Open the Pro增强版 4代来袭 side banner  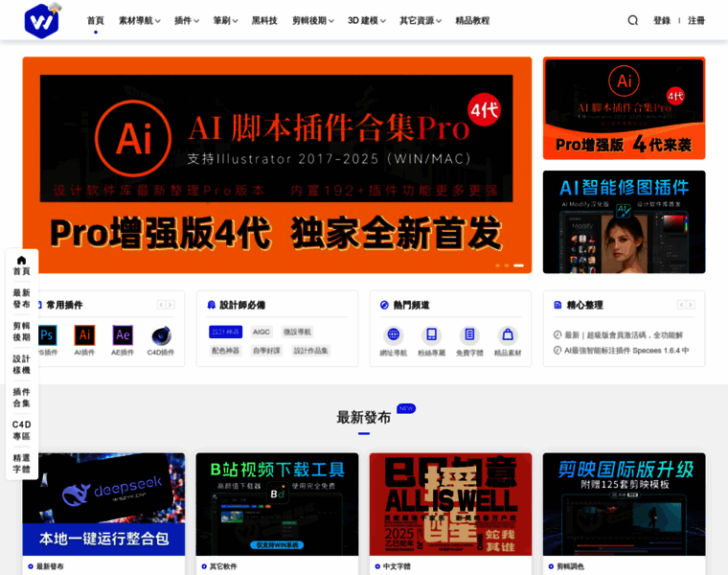[624, 108]
